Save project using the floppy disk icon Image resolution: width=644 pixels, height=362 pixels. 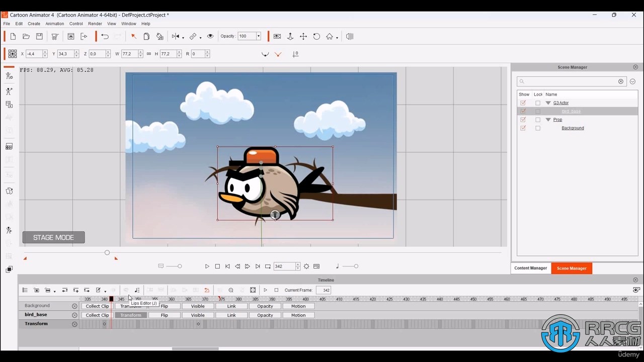pos(39,36)
